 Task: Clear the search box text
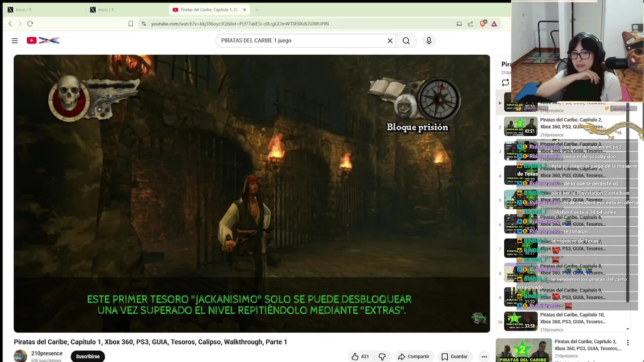(x=390, y=41)
